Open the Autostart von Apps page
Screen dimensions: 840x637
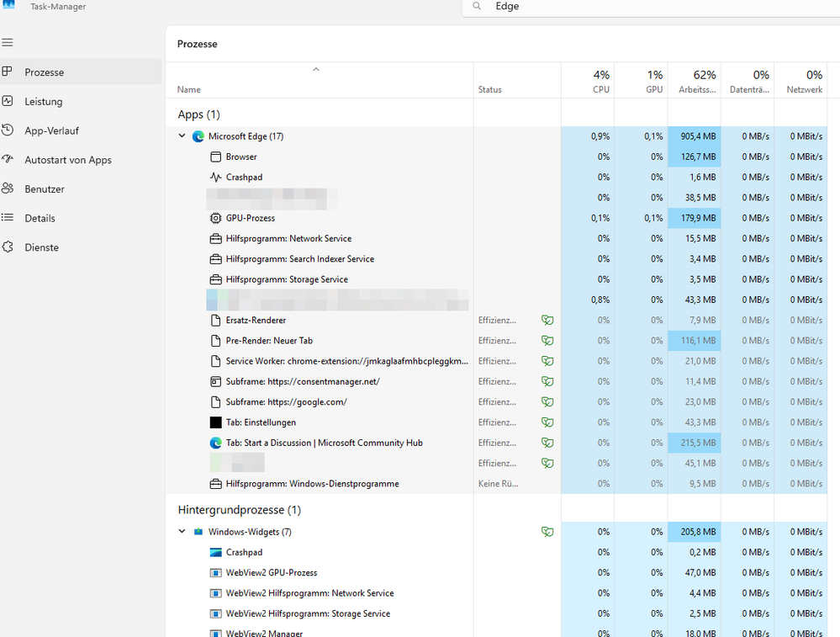coord(81,160)
